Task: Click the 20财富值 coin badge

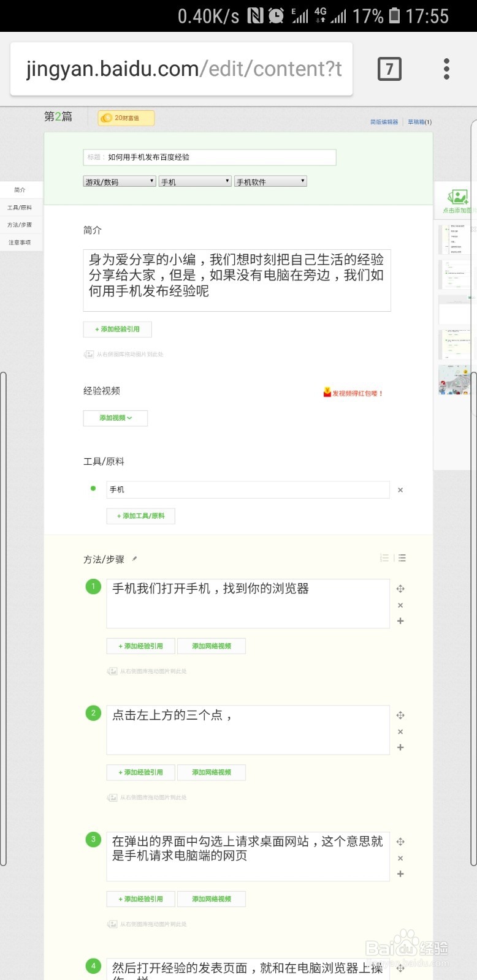Action: pos(126,118)
